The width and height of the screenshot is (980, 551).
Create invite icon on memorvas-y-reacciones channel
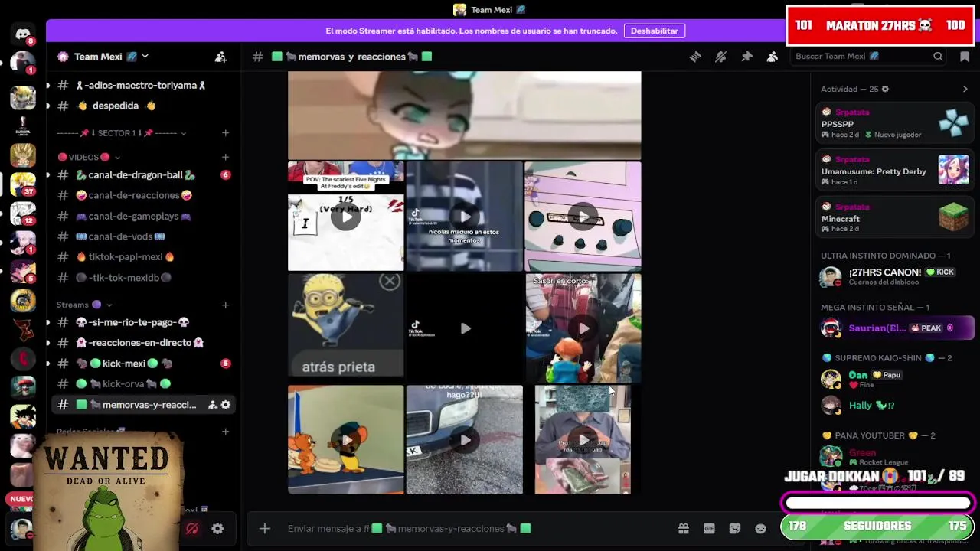(212, 405)
